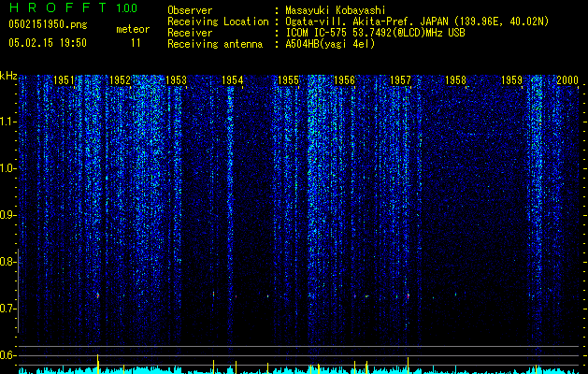
Task: Click the 1957 time marker
Action: tap(400, 80)
